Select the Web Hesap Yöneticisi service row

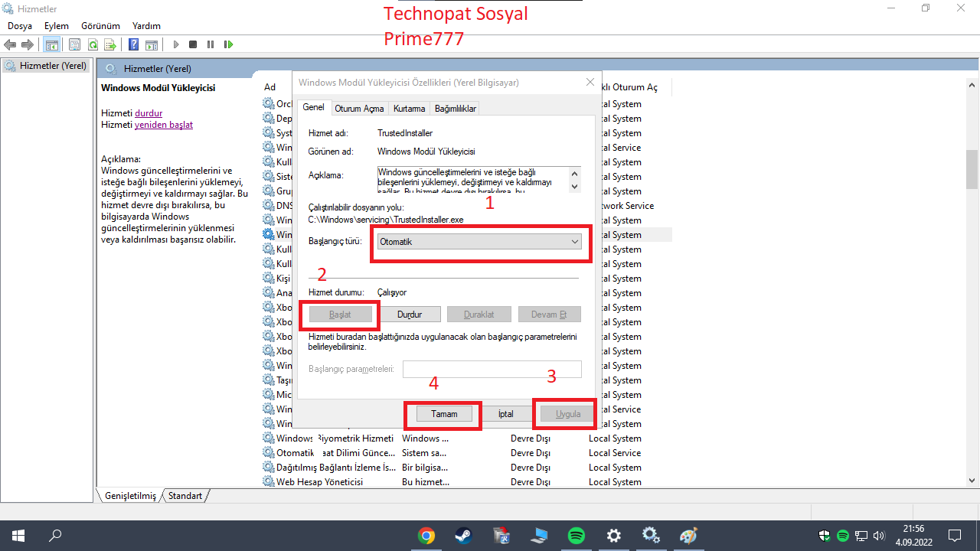[466, 482]
